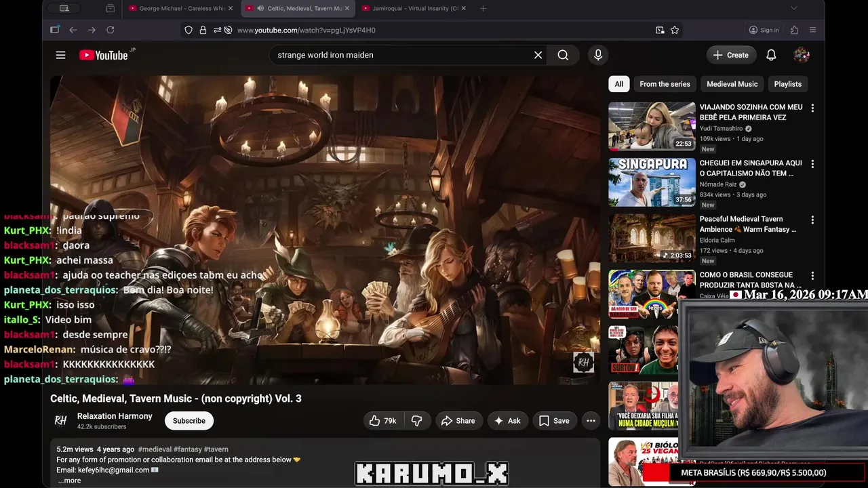Open the 'Cheguei em Singapura' video title

point(751,168)
